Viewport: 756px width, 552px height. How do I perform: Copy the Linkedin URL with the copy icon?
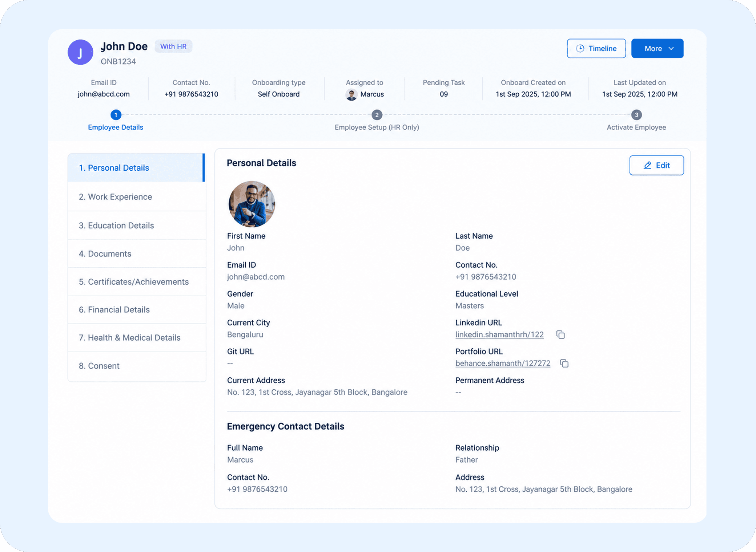[x=560, y=334]
